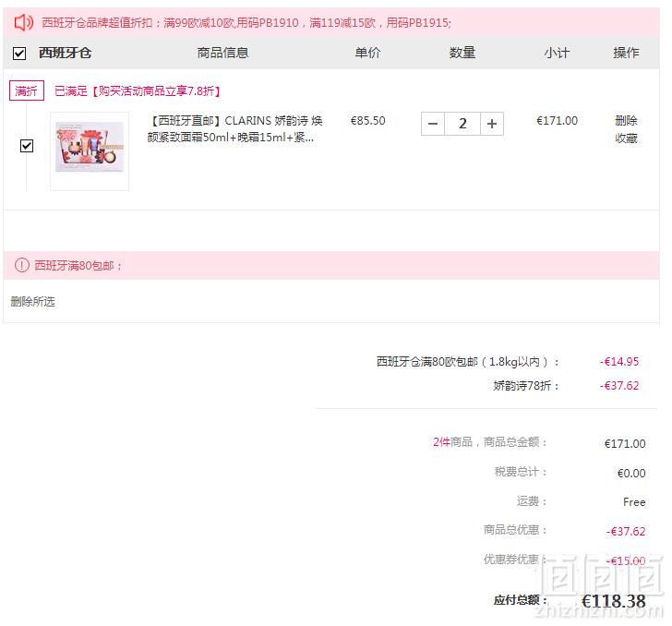Open the CLARINS 娇韵诗 product title link
672x626 pixels.
234,129
